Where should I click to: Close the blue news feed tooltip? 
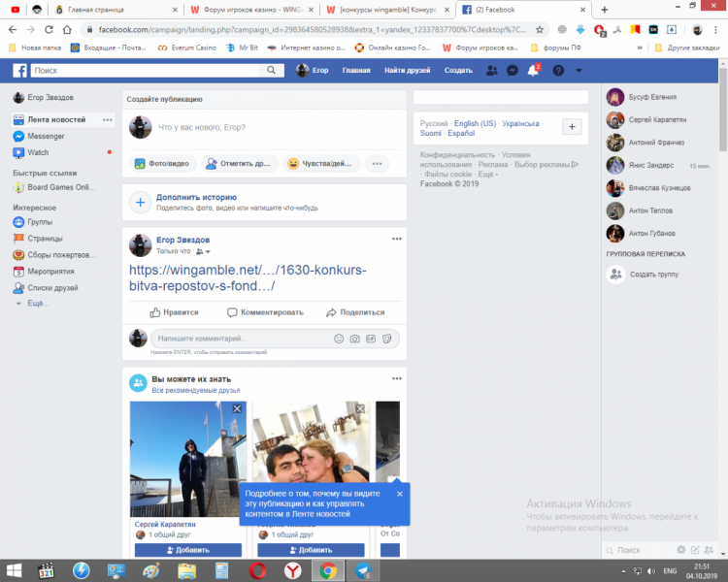400,494
